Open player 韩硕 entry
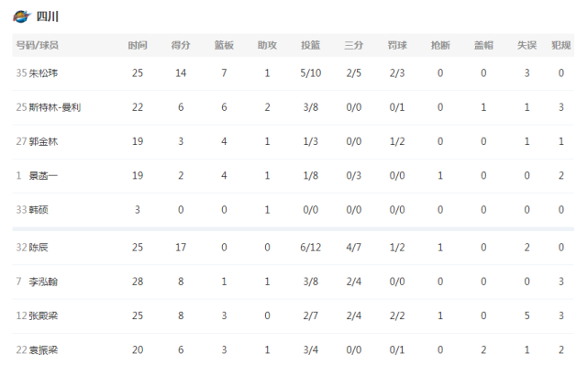 click(x=39, y=210)
